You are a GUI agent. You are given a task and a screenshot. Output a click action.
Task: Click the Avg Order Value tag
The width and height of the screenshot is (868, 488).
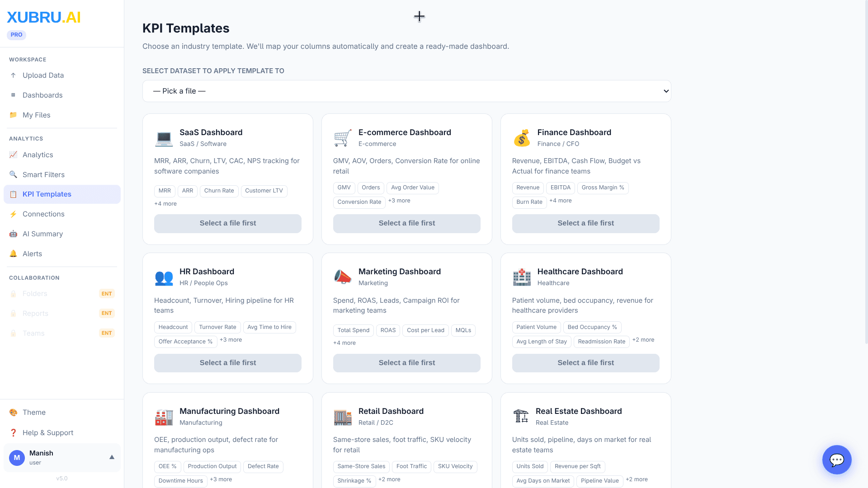(x=413, y=188)
